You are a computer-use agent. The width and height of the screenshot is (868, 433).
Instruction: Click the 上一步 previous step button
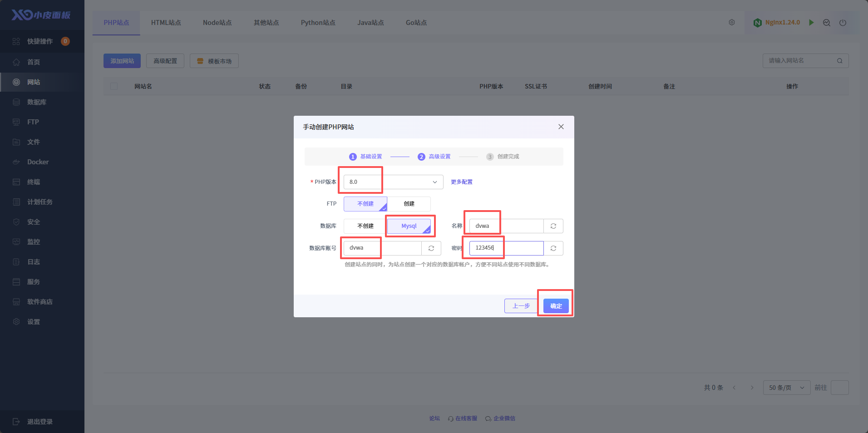[x=521, y=306]
